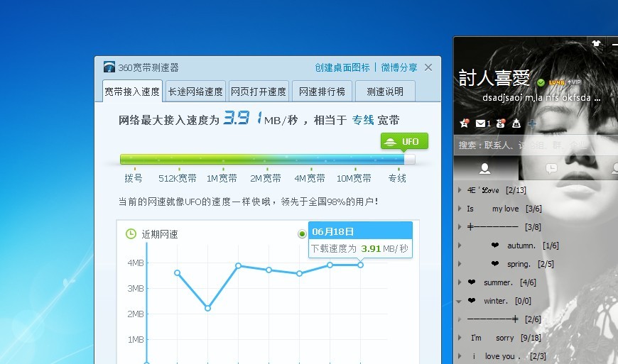Image resolution: width=618 pixels, height=364 pixels.
Task: Click the green-blue speed progress bar
Action: (x=262, y=159)
